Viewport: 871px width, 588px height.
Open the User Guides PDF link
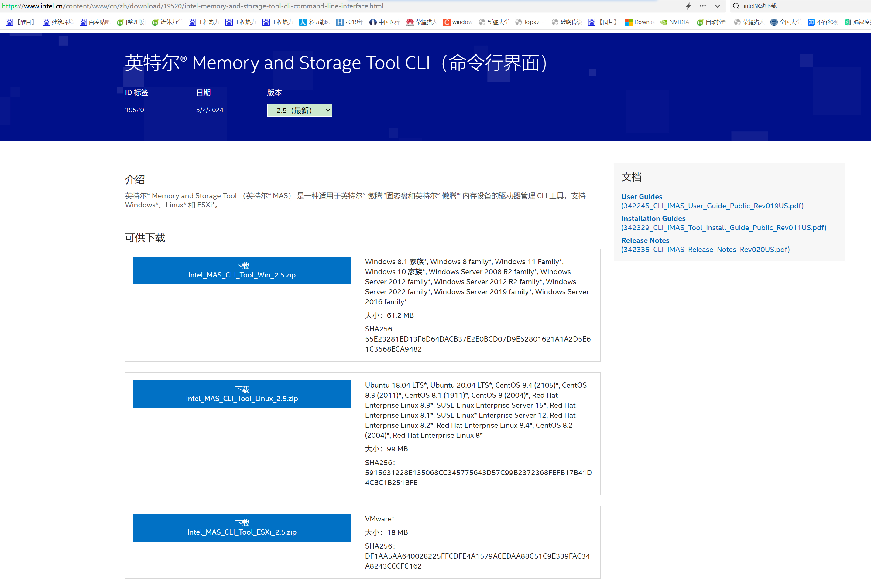pos(712,201)
